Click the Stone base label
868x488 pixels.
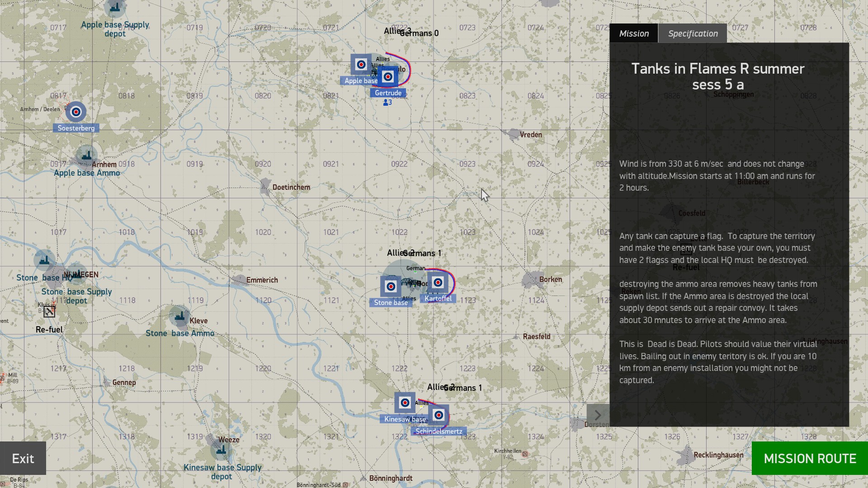[x=391, y=303]
